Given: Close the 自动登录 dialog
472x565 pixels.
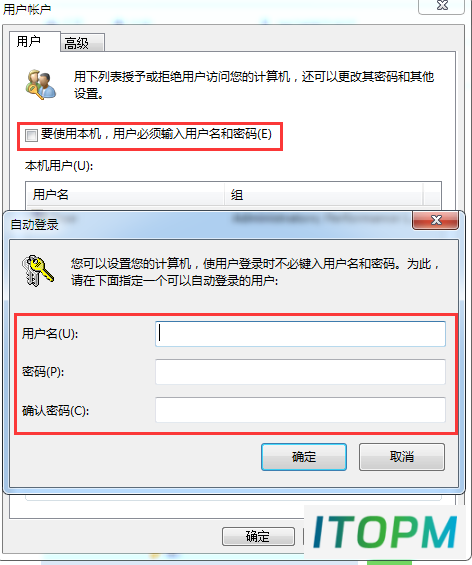Looking at the screenshot, I should (436, 220).
